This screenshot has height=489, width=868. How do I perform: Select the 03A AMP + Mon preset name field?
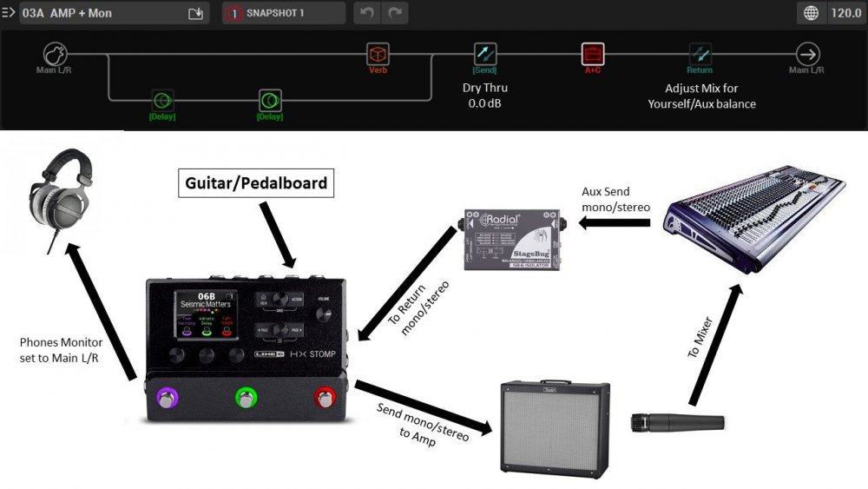114,13
